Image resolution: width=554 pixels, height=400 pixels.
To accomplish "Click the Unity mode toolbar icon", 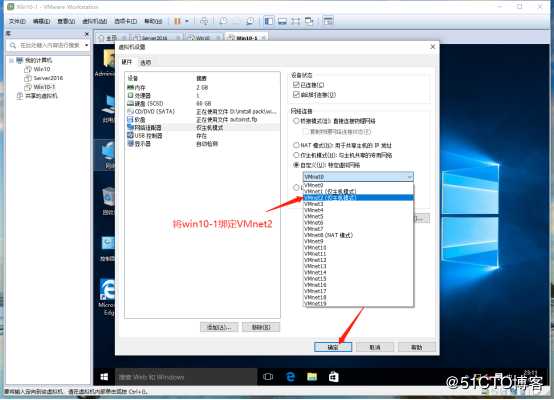I will [309, 21].
